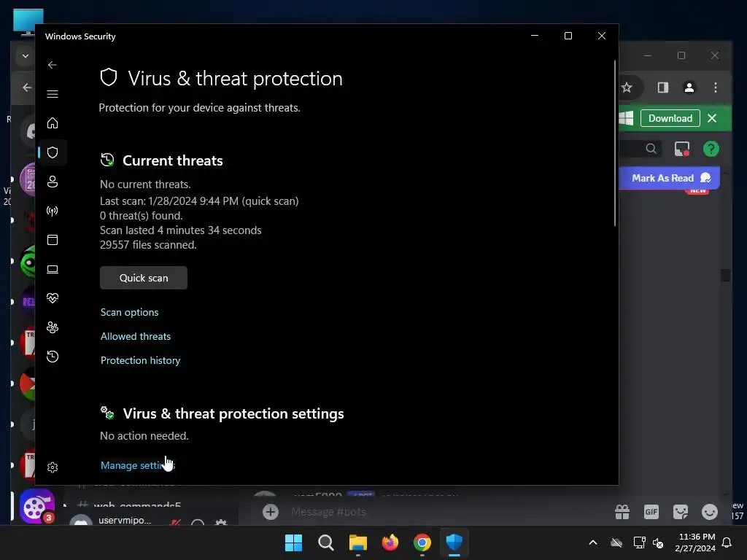Open the Home section in Windows Security sidebar
The height and width of the screenshot is (560, 747).
53,122
